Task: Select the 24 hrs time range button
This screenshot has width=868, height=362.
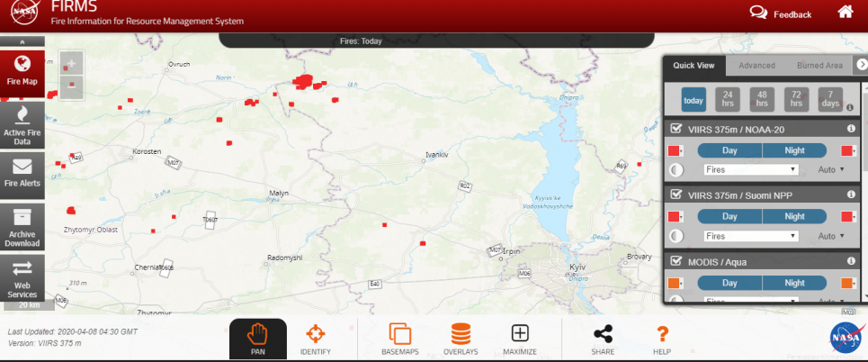Action: (727, 100)
